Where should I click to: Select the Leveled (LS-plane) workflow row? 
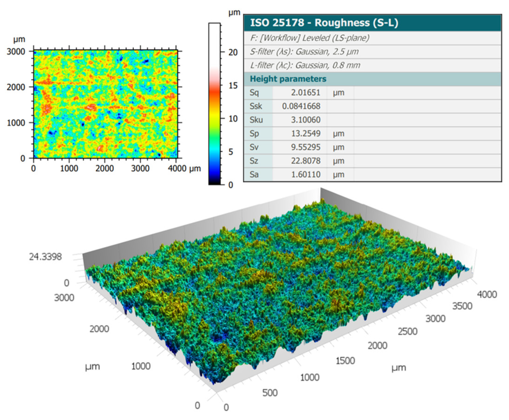coord(309,38)
